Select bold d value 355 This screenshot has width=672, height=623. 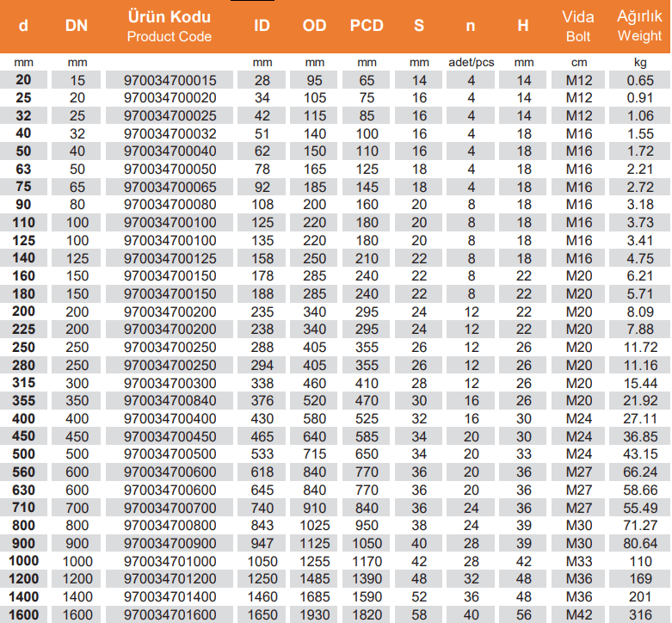(23, 401)
